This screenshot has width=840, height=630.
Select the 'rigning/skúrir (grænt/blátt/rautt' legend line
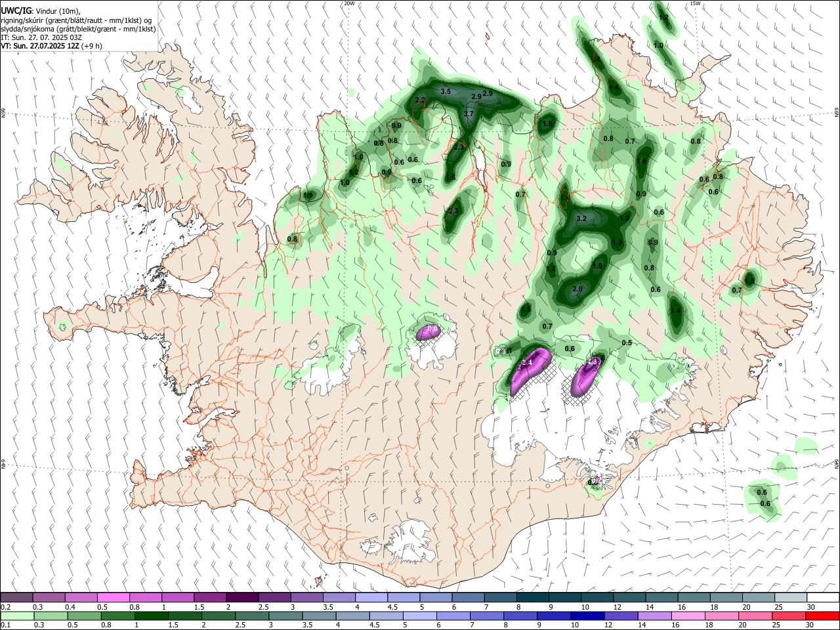76,20
